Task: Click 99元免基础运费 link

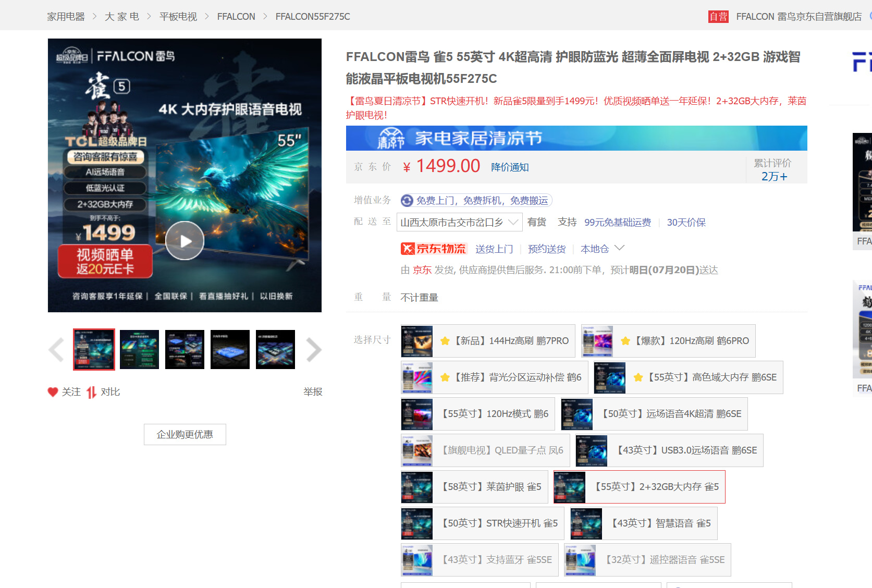Action: pyautogui.click(x=618, y=223)
